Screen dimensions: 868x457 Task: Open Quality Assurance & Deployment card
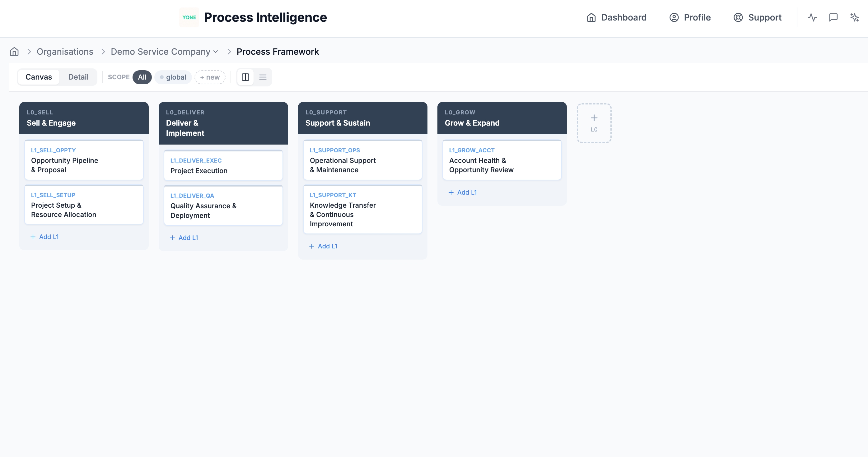click(223, 205)
